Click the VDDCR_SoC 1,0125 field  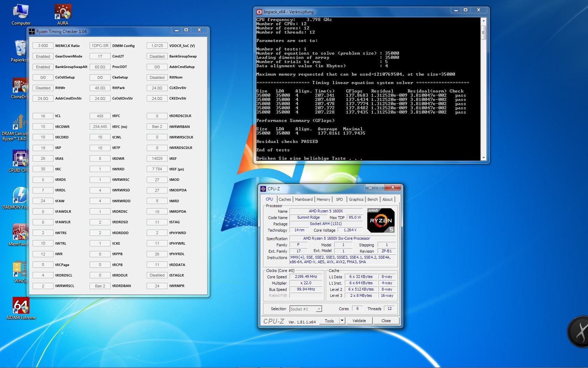tap(157, 46)
